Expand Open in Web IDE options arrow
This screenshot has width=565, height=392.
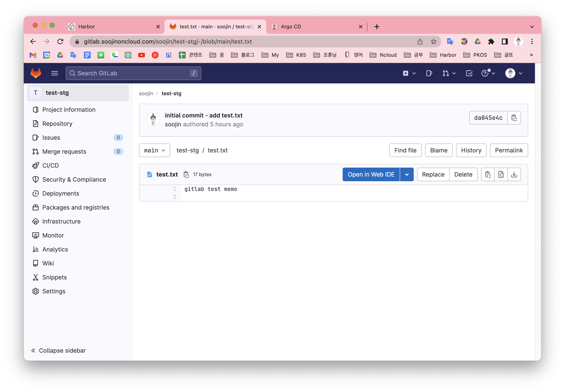click(407, 174)
